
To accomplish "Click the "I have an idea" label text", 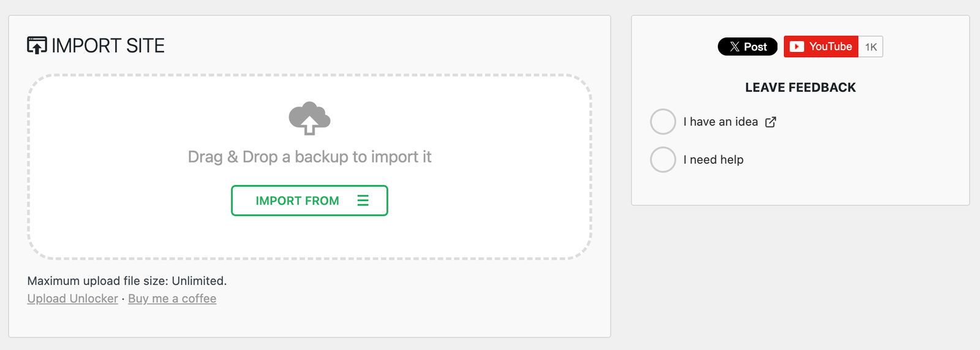I will pos(720,122).
